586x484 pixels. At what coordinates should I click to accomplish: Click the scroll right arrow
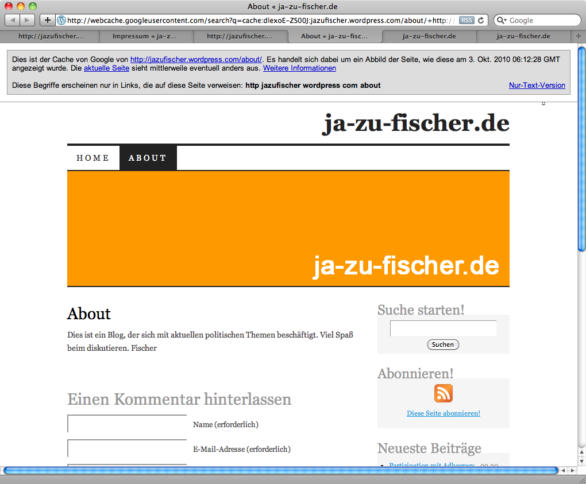(x=572, y=471)
